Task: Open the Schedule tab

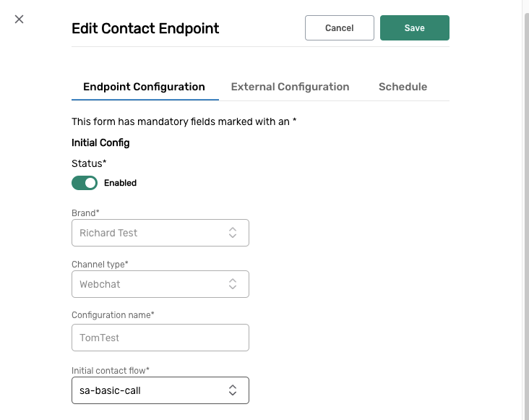Action: [x=403, y=87]
